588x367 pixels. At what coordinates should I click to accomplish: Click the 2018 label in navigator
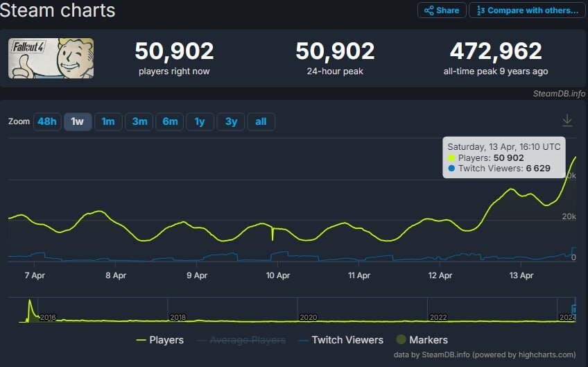click(178, 318)
